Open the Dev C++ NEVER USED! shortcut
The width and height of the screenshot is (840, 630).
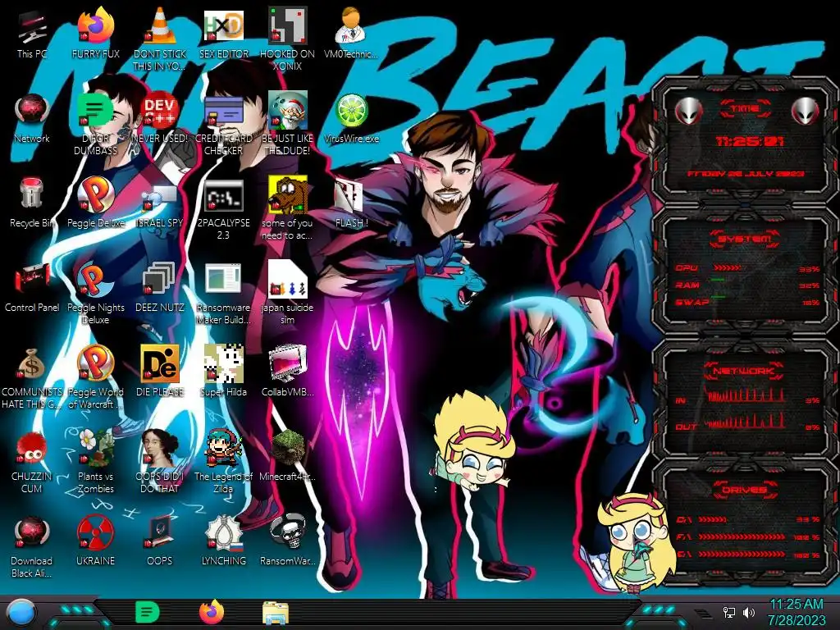click(159, 118)
